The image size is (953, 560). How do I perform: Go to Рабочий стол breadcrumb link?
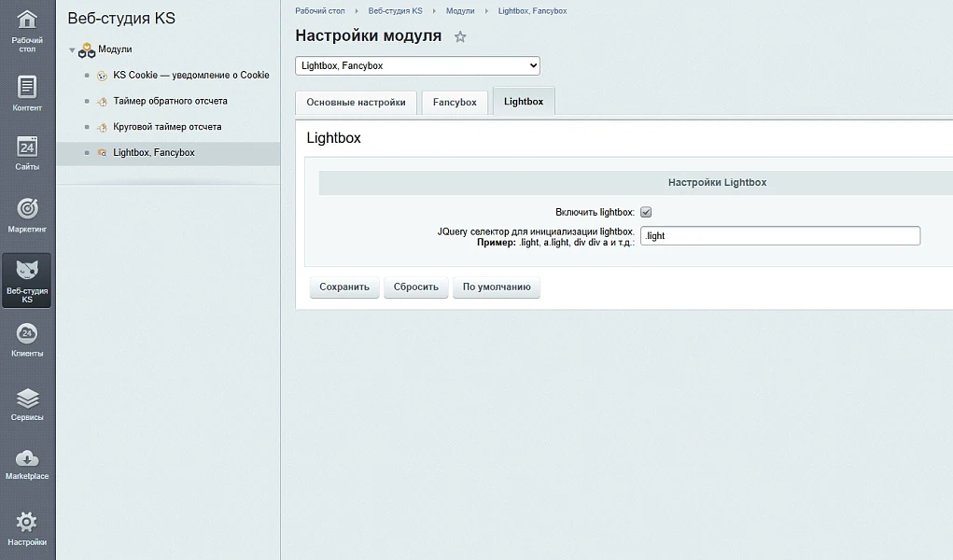(320, 11)
